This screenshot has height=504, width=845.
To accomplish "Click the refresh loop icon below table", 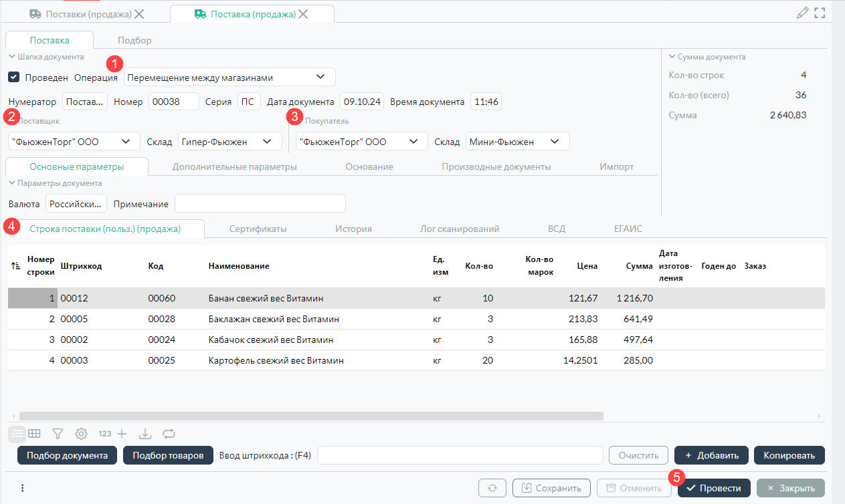I will click(x=169, y=434).
